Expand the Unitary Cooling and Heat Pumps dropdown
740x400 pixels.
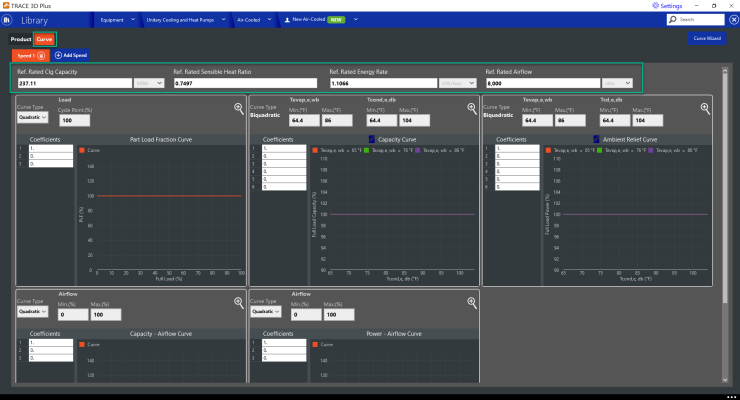point(223,20)
